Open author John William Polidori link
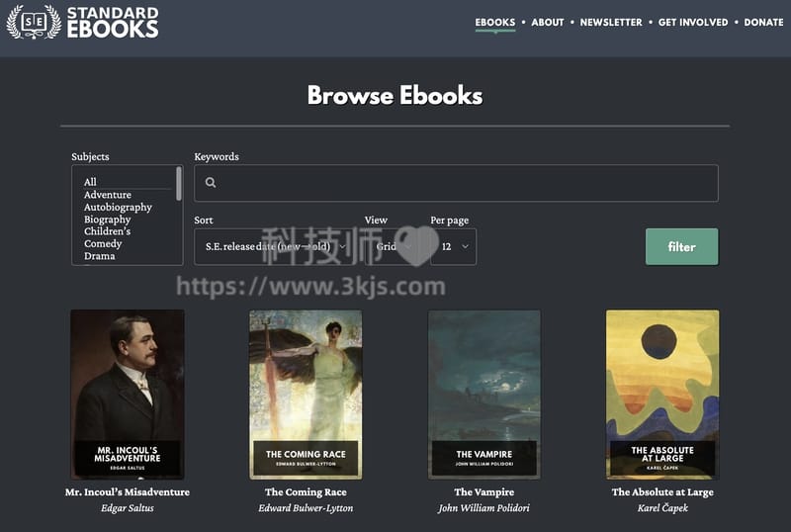 pos(484,507)
